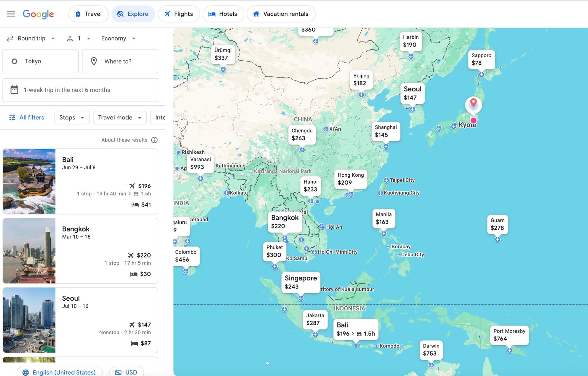Switch to the Flights tab
The height and width of the screenshot is (376, 588).
pos(179,14)
